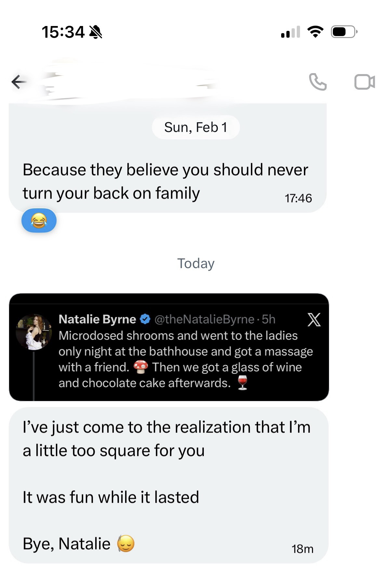Tap the Sun, Feb 1 date pill

pos(196,127)
